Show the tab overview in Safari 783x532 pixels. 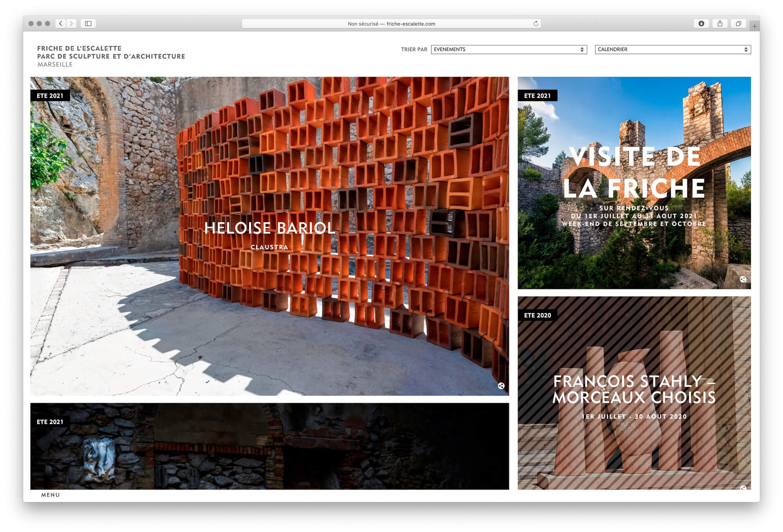click(x=738, y=23)
